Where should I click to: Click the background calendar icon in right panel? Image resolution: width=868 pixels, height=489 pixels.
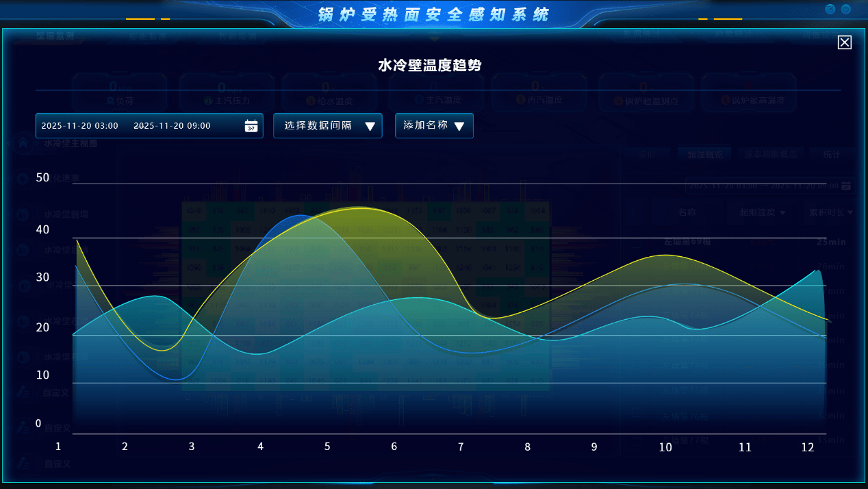coord(846,186)
